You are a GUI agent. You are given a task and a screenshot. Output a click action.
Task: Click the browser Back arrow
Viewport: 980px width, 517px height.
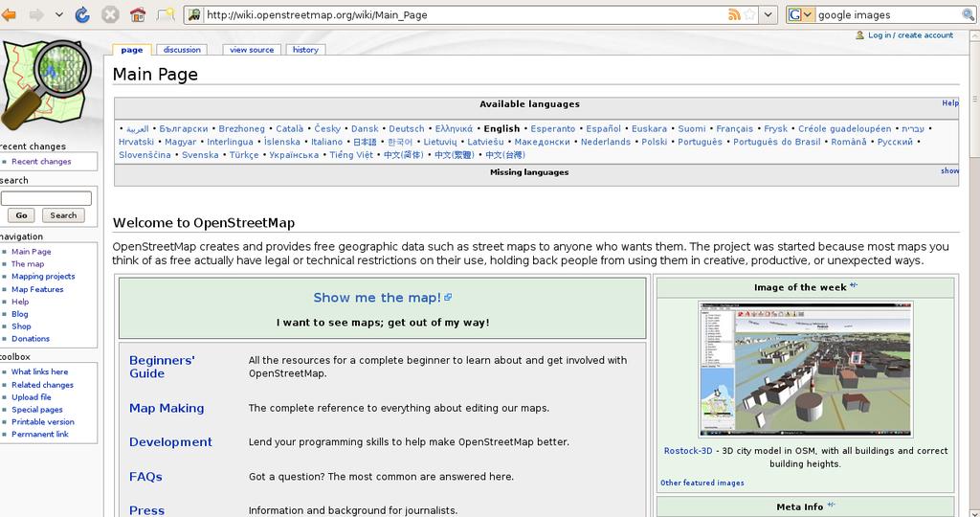8,14
